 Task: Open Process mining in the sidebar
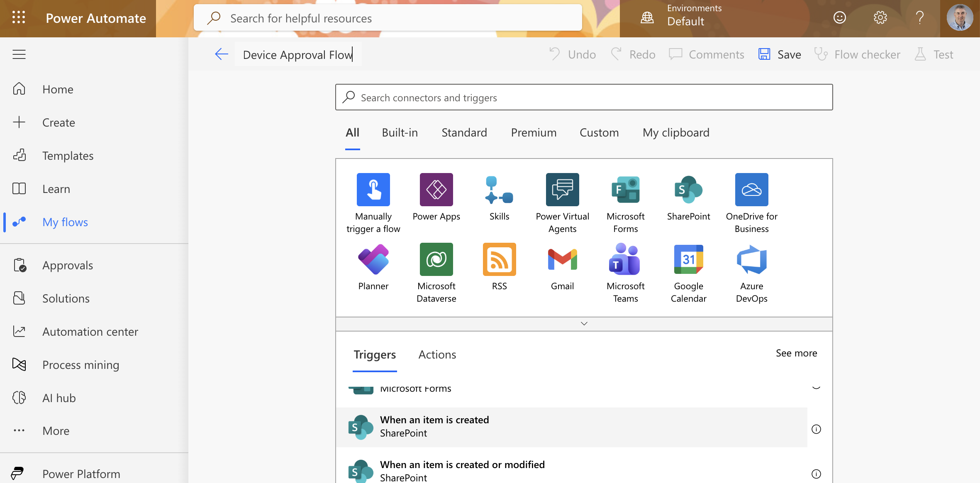coord(80,365)
